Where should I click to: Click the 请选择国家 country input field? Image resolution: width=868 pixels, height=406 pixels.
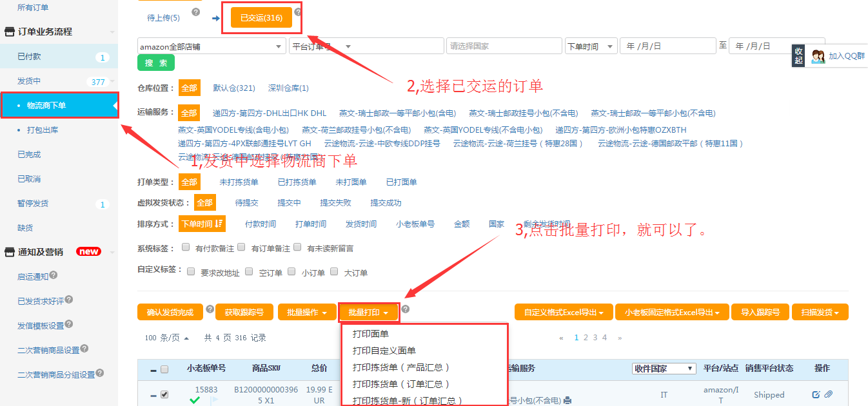[504, 46]
